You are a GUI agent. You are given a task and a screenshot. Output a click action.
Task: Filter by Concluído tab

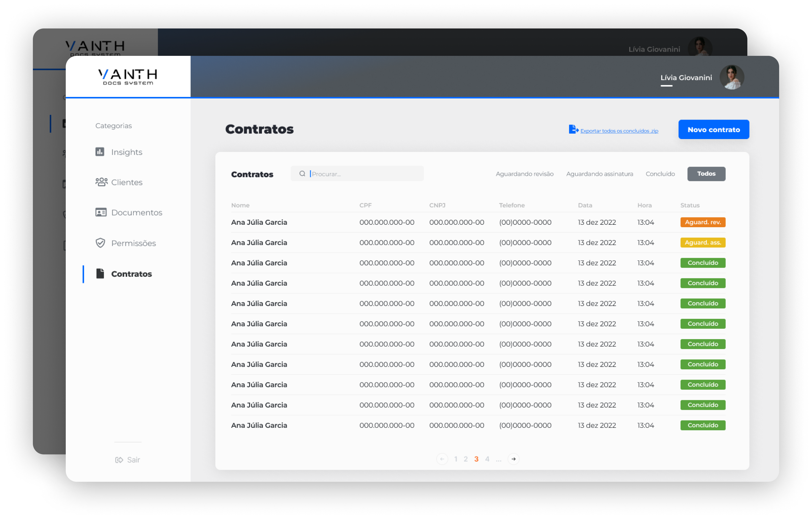coord(660,174)
